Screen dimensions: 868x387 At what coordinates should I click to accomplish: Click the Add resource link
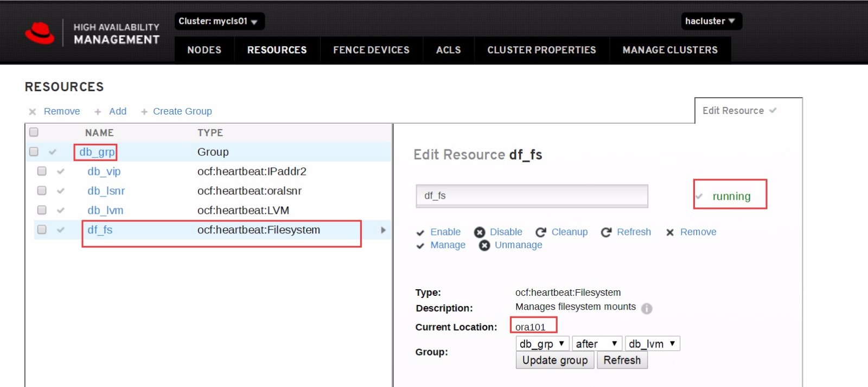[x=118, y=111]
